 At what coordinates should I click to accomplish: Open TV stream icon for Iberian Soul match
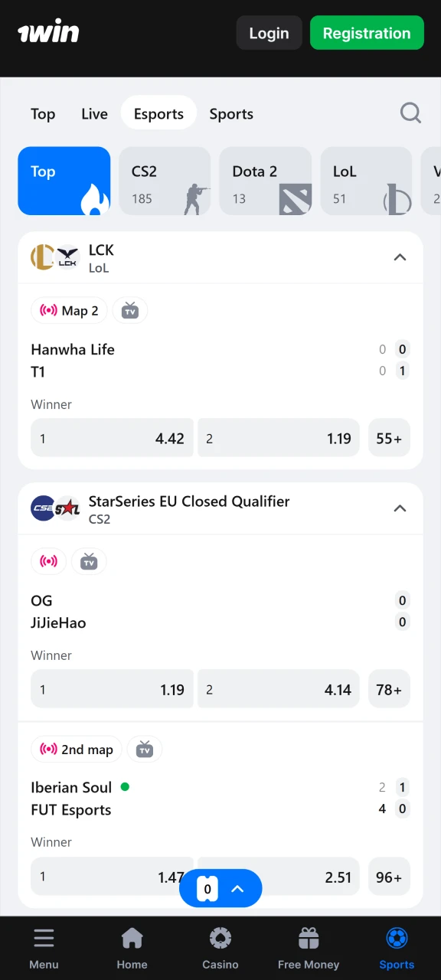click(x=145, y=750)
